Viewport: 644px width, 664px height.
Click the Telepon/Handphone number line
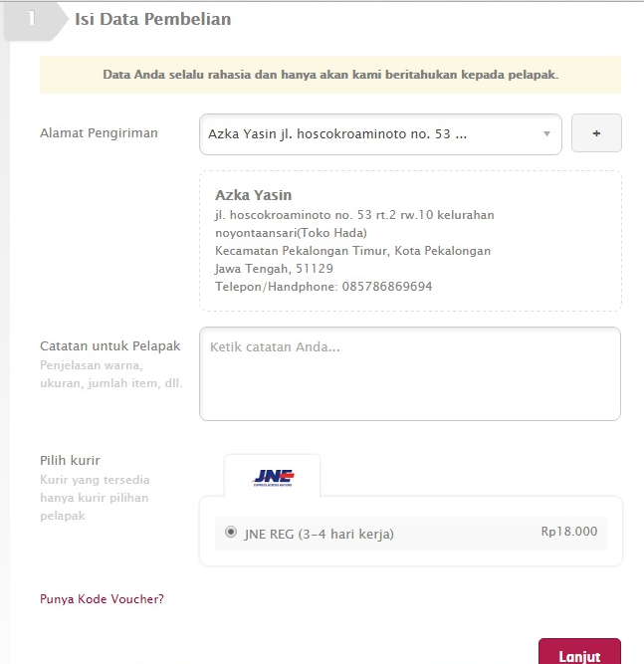pos(323,287)
